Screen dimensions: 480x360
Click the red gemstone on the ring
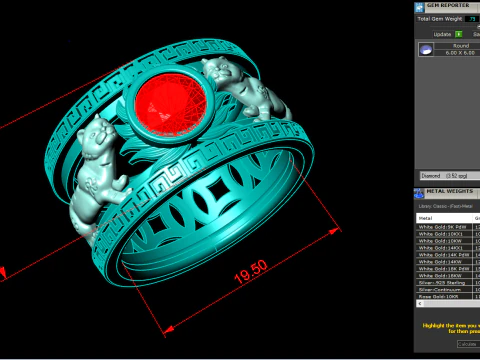point(171,105)
